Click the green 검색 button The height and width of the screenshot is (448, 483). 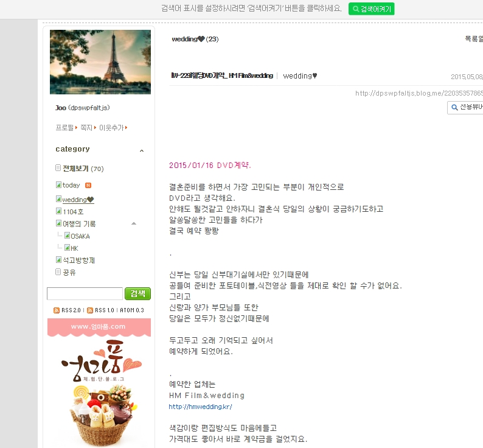point(137,293)
